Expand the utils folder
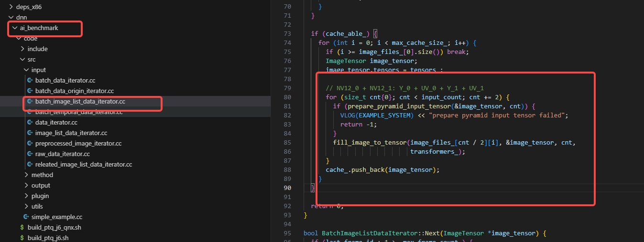Screen dimensions: 644x242 (26, 207)
